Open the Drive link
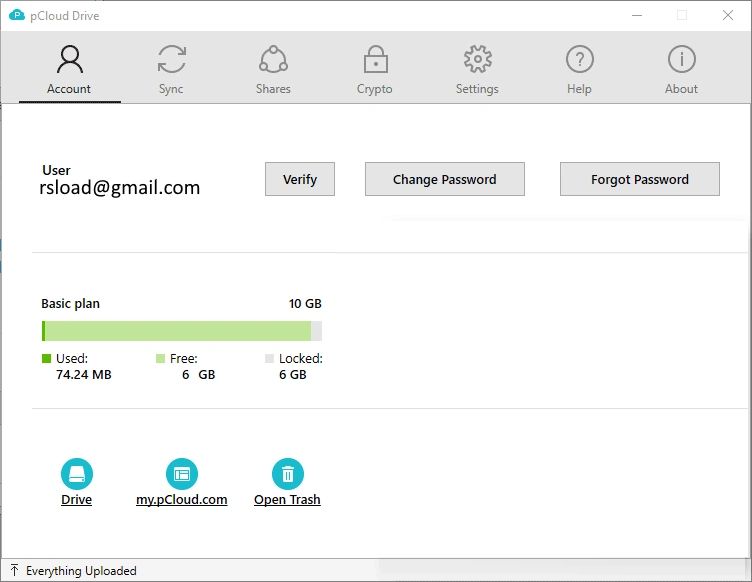The height and width of the screenshot is (582, 752). click(x=77, y=500)
